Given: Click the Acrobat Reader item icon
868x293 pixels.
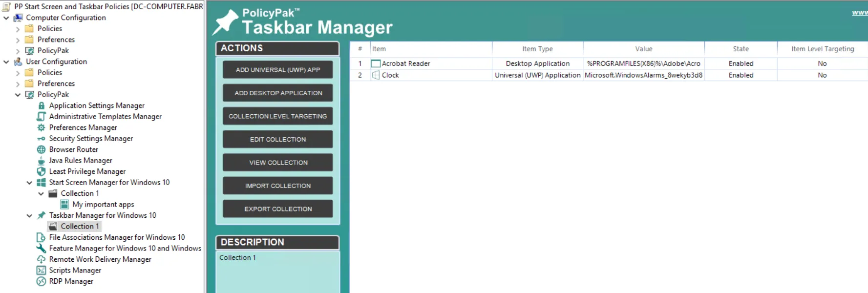Looking at the screenshot, I should [376, 63].
